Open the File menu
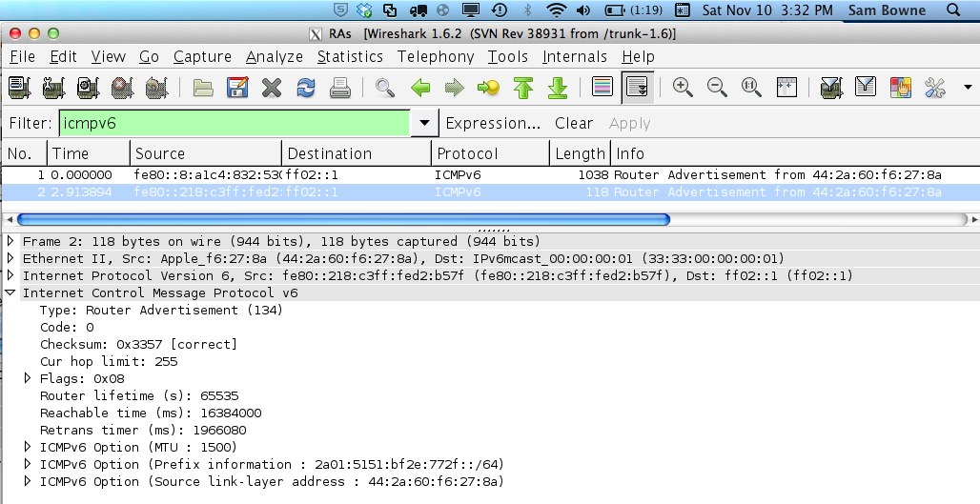This screenshot has width=980, height=504. [23, 57]
